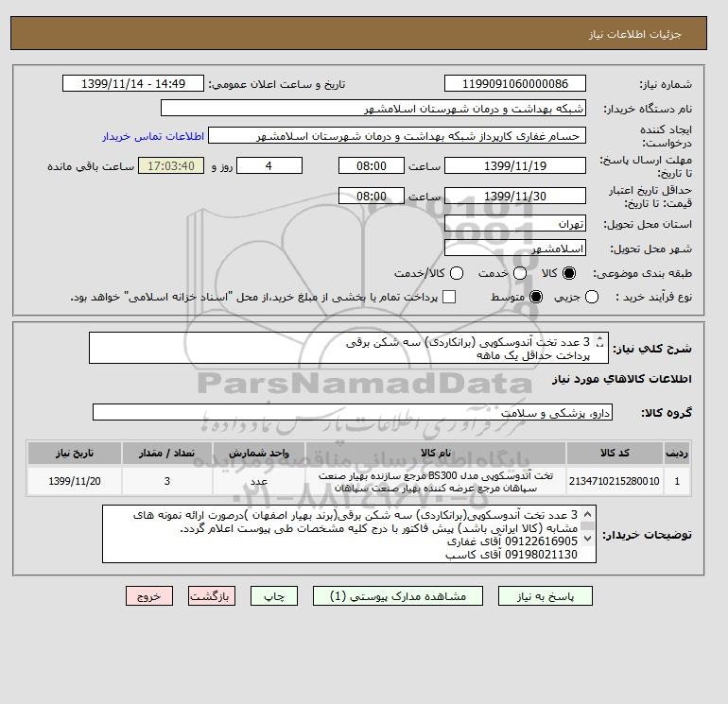Viewport: 728px width, 704px height.
Task: Click the بازگشت back button
Action: click(212, 596)
